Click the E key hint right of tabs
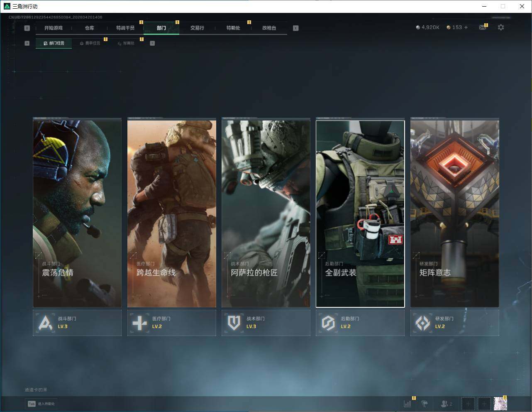The width and height of the screenshot is (532, 412). 295,28
